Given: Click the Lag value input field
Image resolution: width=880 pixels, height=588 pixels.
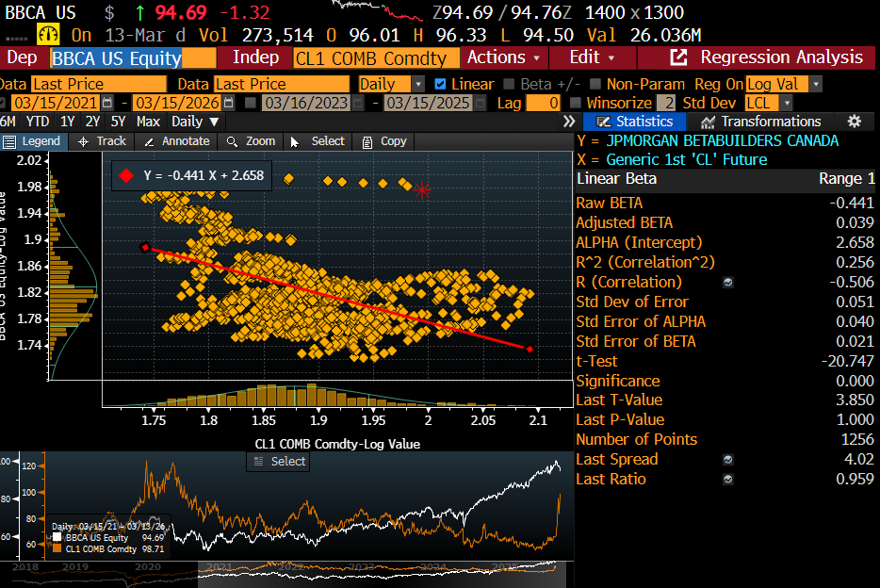Looking at the screenshot, I should pyautogui.click(x=544, y=102).
